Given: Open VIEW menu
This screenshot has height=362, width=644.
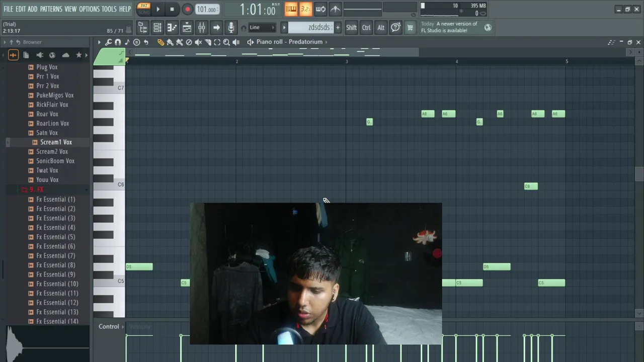Looking at the screenshot, I should pos(70,9).
